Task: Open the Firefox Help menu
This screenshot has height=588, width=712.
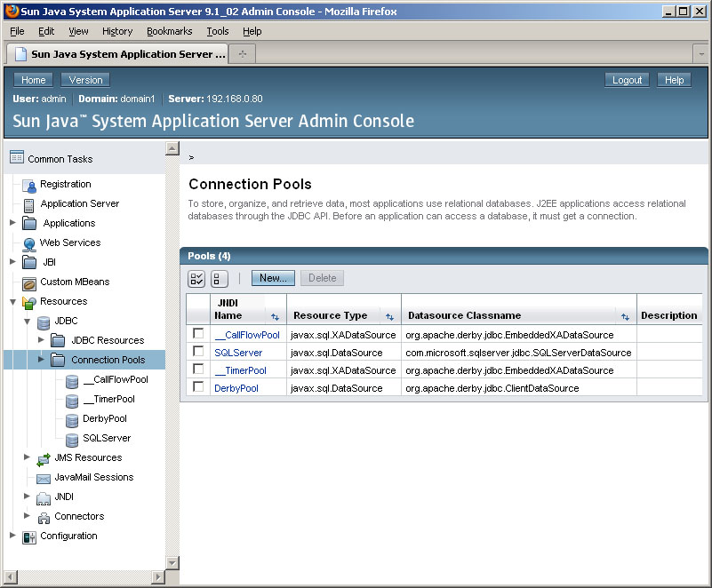Action: point(252,31)
